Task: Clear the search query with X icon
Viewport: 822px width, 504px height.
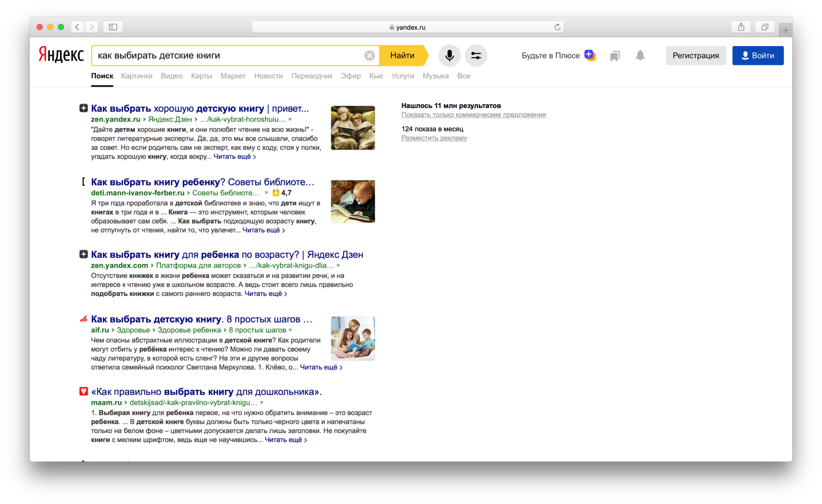Action: coord(369,56)
